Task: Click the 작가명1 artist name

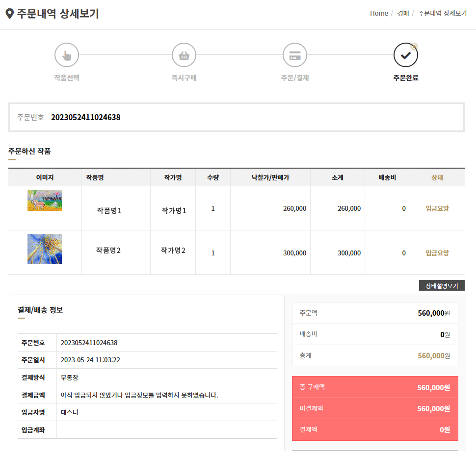Action: (174, 210)
